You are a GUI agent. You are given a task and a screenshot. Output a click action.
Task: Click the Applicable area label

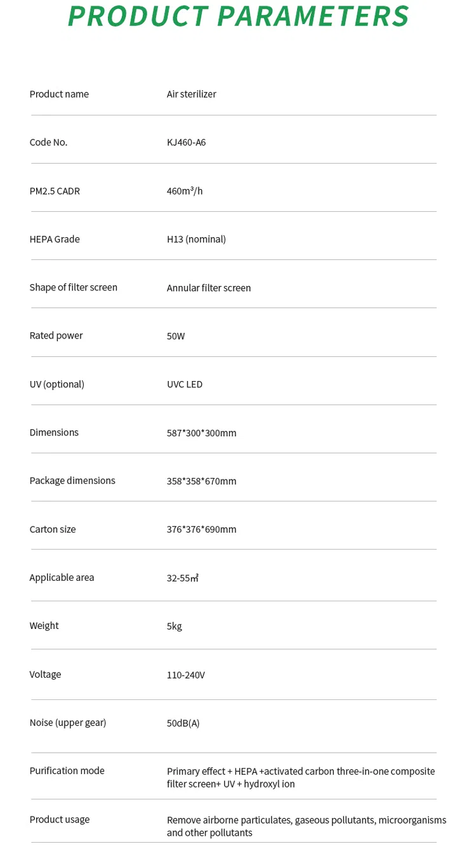coord(62,578)
